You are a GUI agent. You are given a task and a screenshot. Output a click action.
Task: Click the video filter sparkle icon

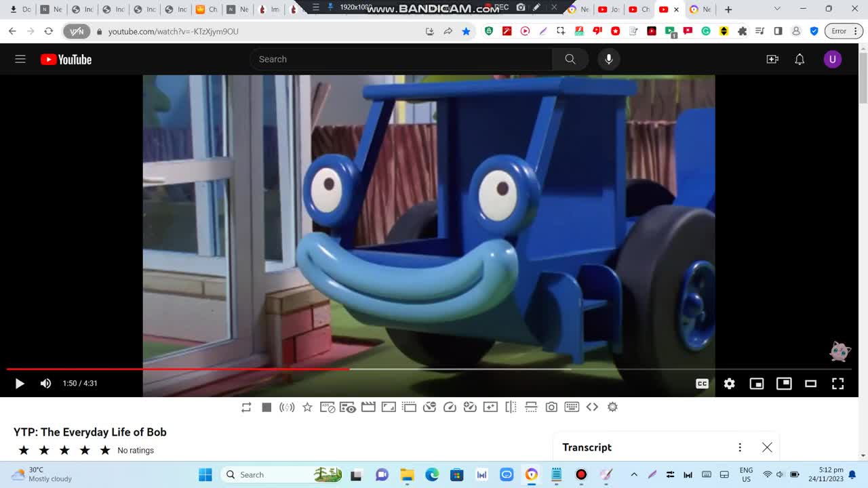(490, 407)
